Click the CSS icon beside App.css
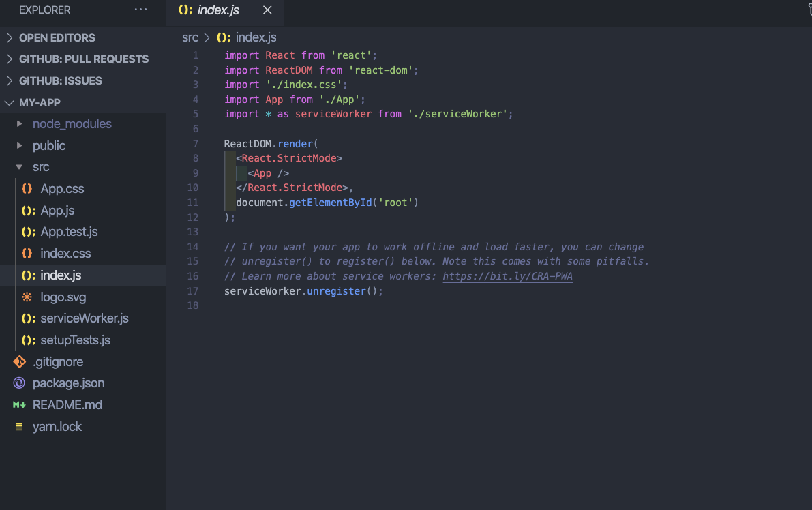 tap(27, 188)
